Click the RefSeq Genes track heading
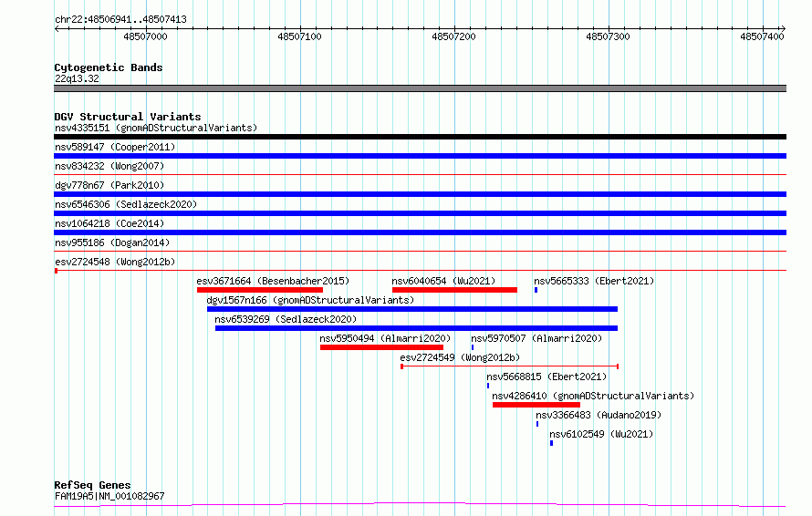This screenshot has height=516, width=812. 92,485
